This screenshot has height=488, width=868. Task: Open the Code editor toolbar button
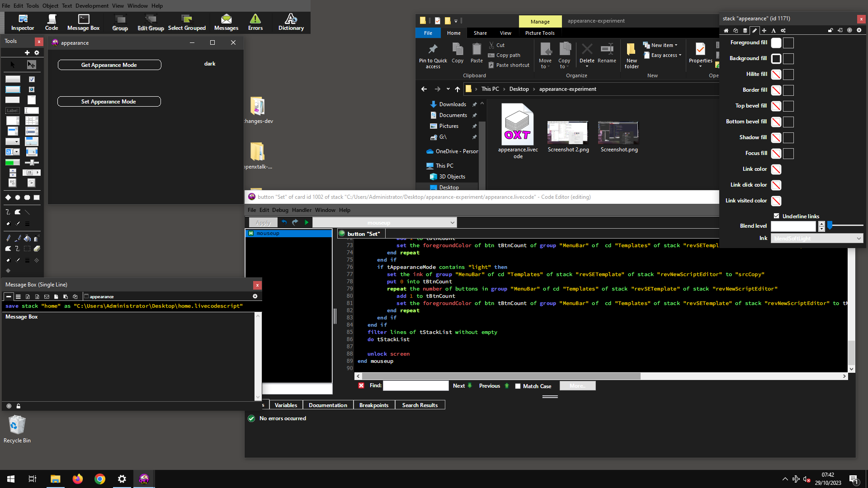coord(52,22)
